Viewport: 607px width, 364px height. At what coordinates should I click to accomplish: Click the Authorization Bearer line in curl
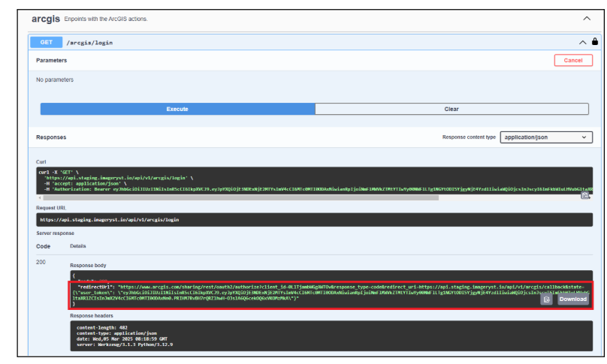318,189
